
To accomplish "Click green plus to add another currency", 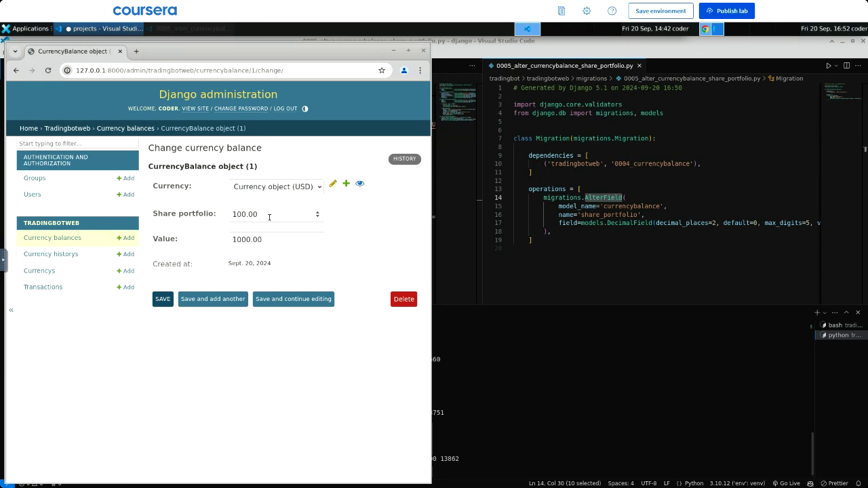I will (x=346, y=184).
